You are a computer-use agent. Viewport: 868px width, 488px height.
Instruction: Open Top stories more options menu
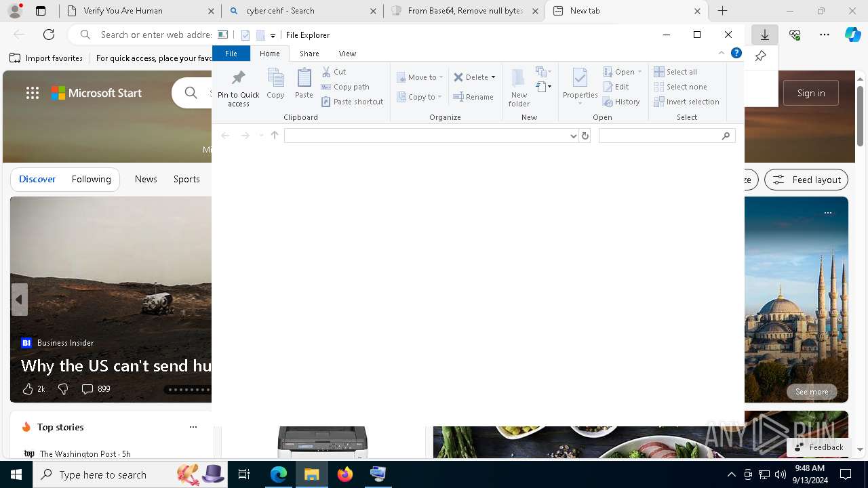click(193, 427)
